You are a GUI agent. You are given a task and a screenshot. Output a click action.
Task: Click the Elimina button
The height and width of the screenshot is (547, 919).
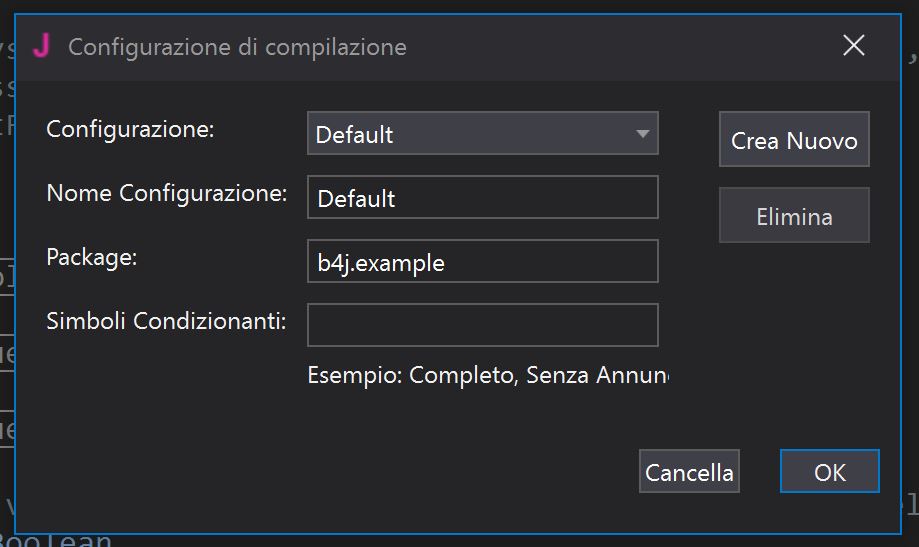click(794, 216)
